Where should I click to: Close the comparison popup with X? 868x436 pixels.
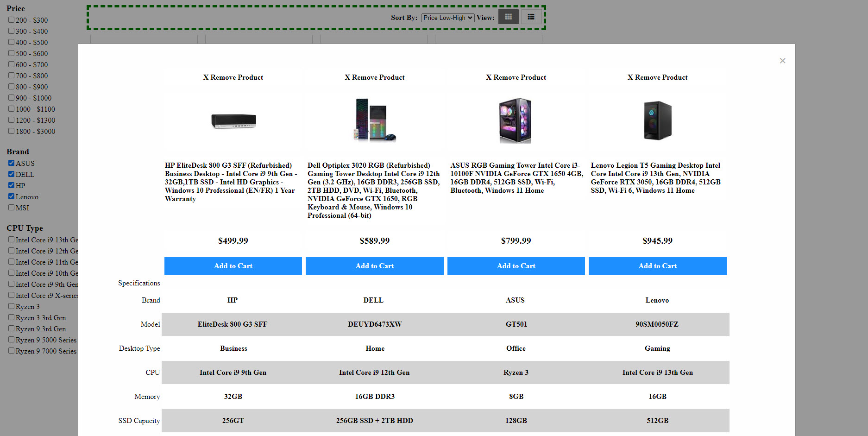point(782,61)
